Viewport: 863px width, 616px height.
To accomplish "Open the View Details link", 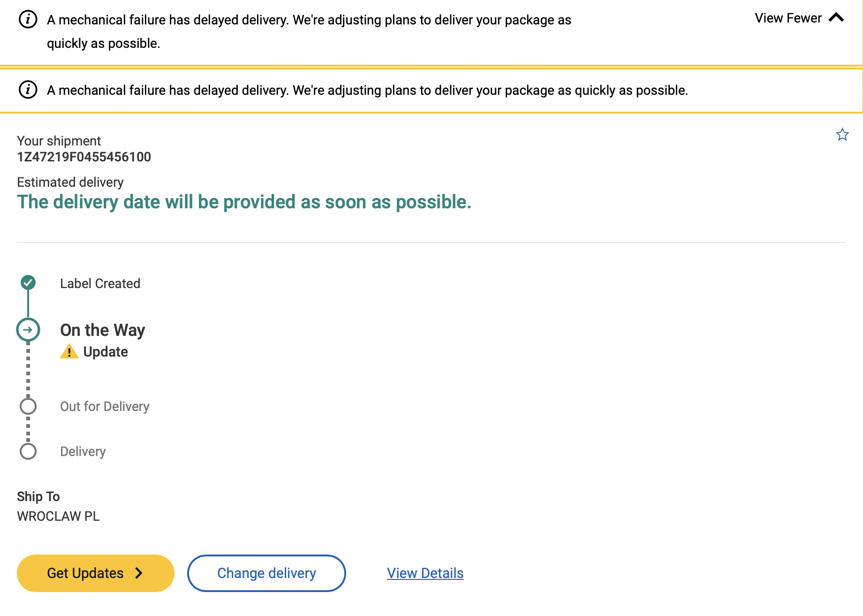I will [425, 573].
